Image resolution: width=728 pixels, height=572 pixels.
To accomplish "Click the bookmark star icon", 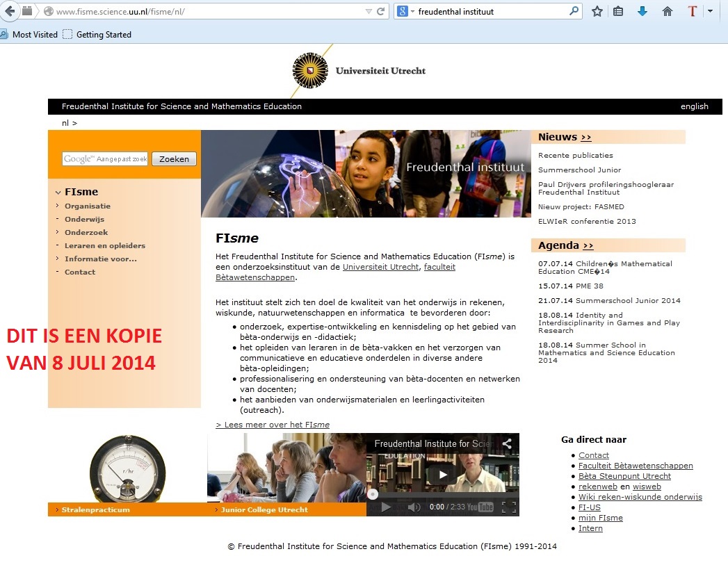I will [x=597, y=11].
